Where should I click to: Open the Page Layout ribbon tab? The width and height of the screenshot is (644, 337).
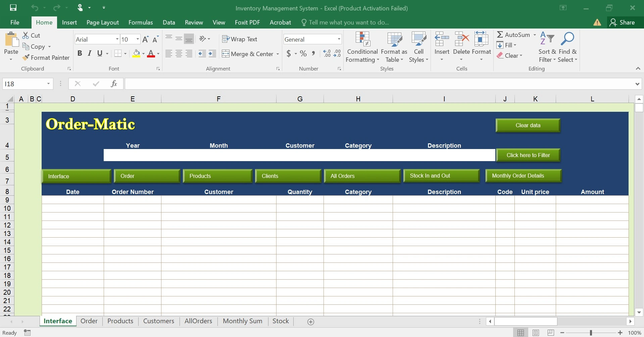tap(103, 22)
